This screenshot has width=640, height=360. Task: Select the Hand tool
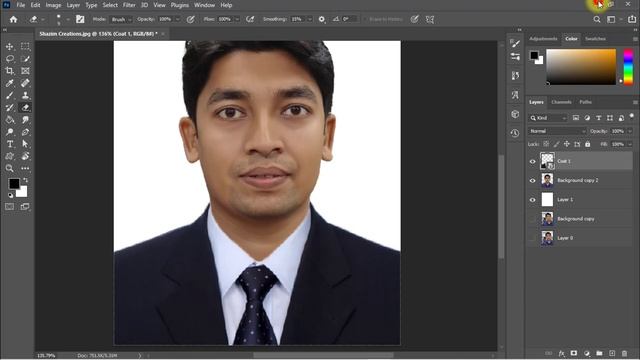click(25, 156)
